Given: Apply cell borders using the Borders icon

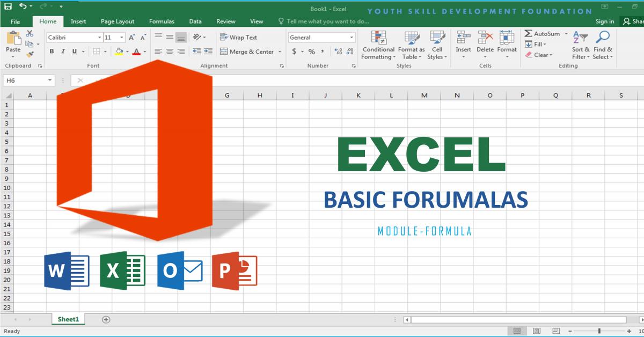Looking at the screenshot, I should coord(97,52).
